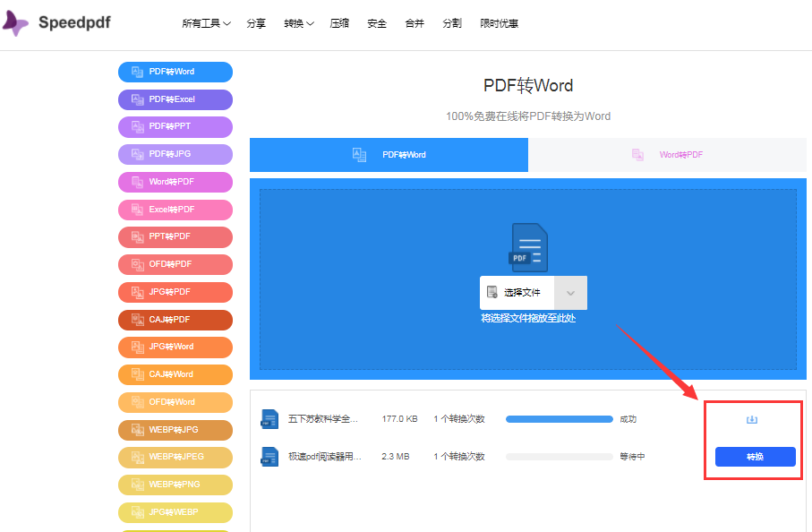Click the file name 极速pdf阅读器用…
This screenshot has height=532, width=812.
click(x=325, y=457)
